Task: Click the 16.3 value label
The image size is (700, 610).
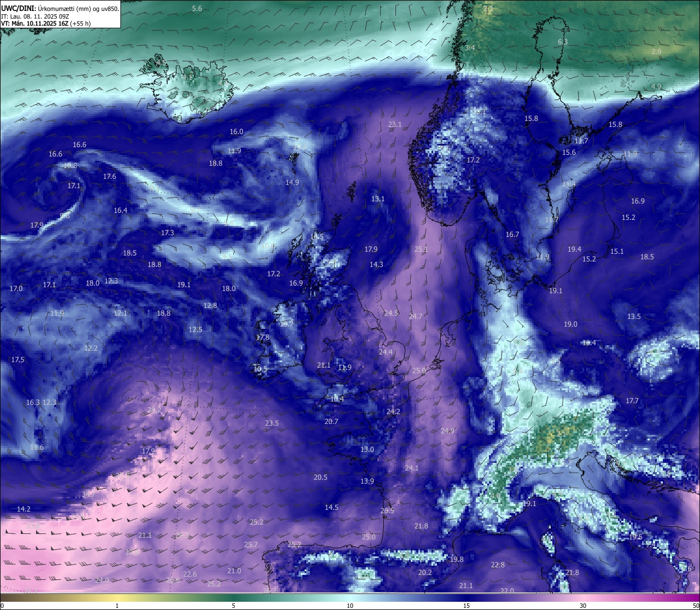Action: coord(33,403)
